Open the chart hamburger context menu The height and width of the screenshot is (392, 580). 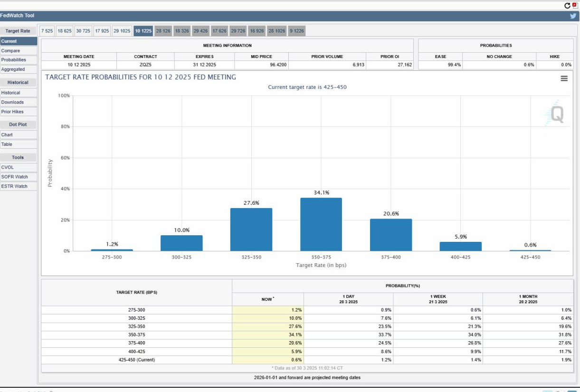click(x=564, y=78)
